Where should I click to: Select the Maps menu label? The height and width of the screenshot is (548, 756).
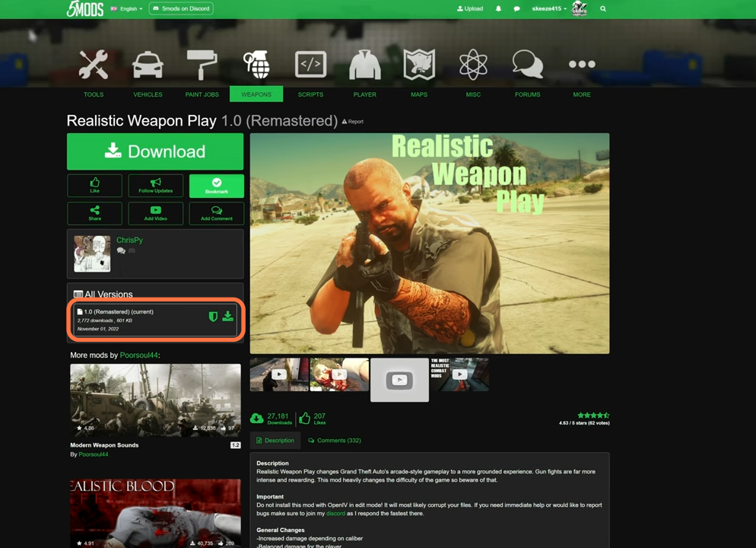[x=419, y=94]
